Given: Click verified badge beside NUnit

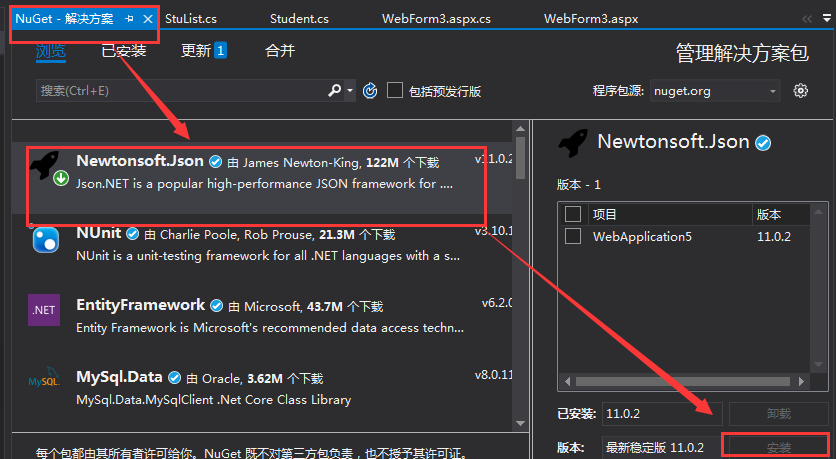Looking at the screenshot, I should coord(133,233).
